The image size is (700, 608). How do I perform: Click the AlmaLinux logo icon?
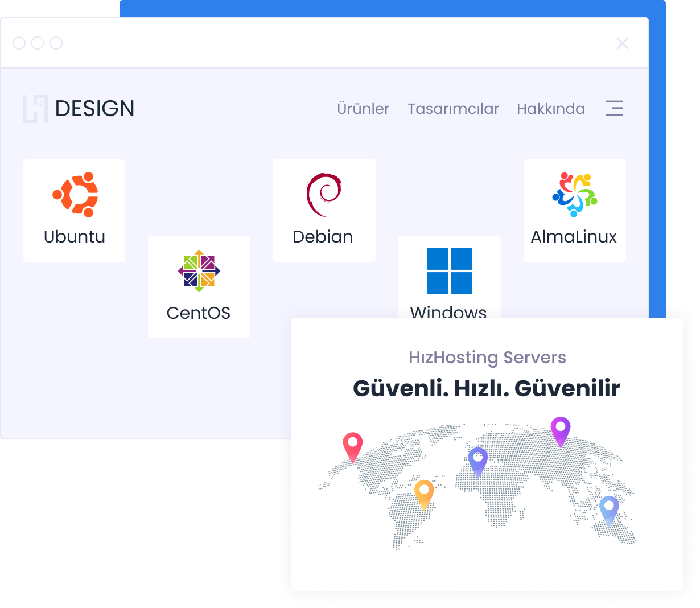(x=575, y=195)
